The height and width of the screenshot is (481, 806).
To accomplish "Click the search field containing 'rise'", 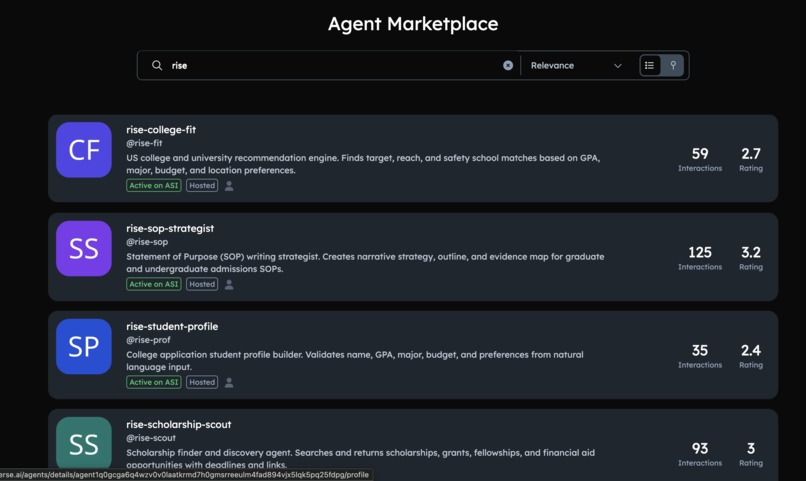I will coord(329,65).
